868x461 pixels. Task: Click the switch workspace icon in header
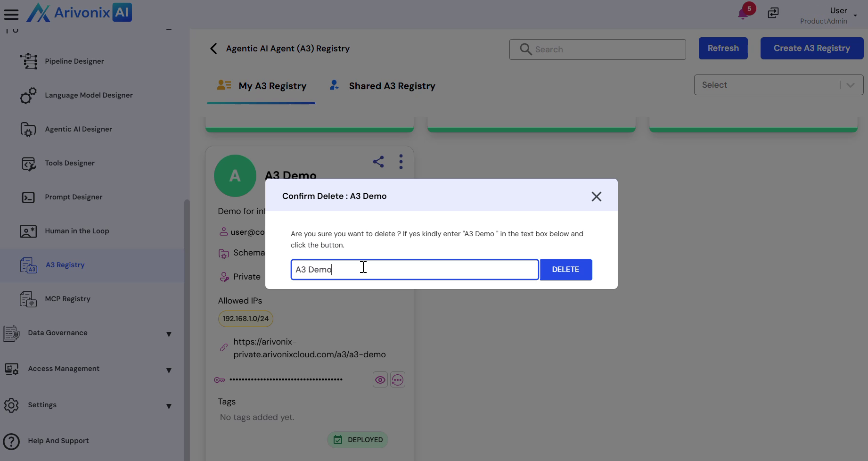pyautogui.click(x=773, y=13)
